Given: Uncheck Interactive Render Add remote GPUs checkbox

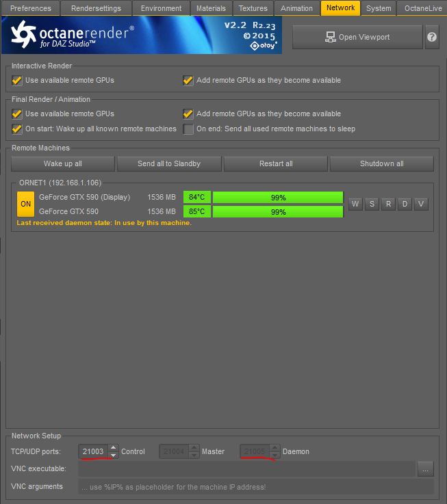Looking at the screenshot, I should [x=188, y=81].
